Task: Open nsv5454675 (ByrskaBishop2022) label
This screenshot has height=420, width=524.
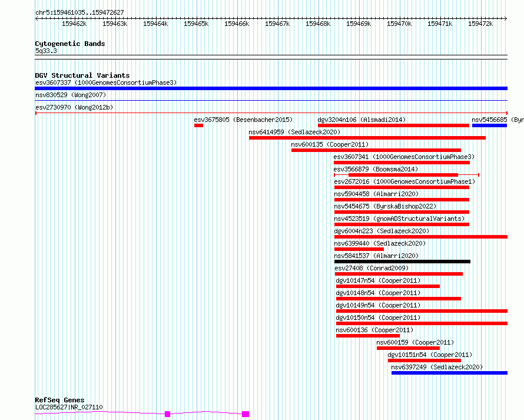Action: tap(385, 206)
